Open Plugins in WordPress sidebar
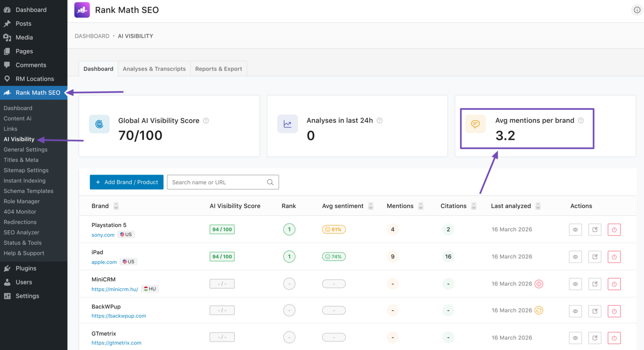Image resolution: width=644 pixels, height=350 pixels. click(34, 268)
